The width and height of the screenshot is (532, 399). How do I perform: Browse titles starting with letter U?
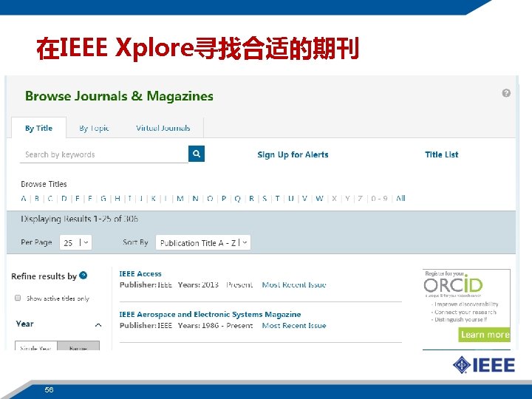click(291, 199)
